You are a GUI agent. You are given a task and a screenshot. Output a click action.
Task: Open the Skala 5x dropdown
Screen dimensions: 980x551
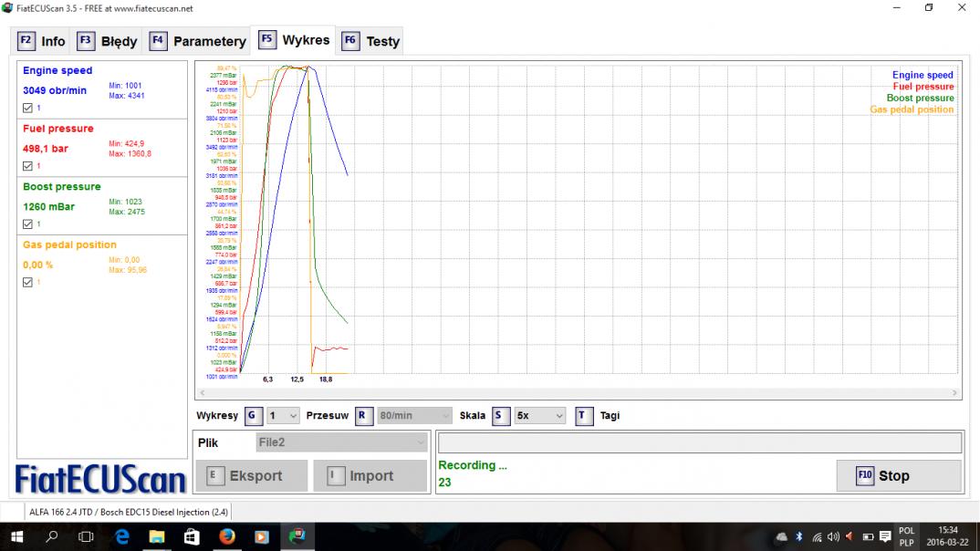pyautogui.click(x=539, y=415)
